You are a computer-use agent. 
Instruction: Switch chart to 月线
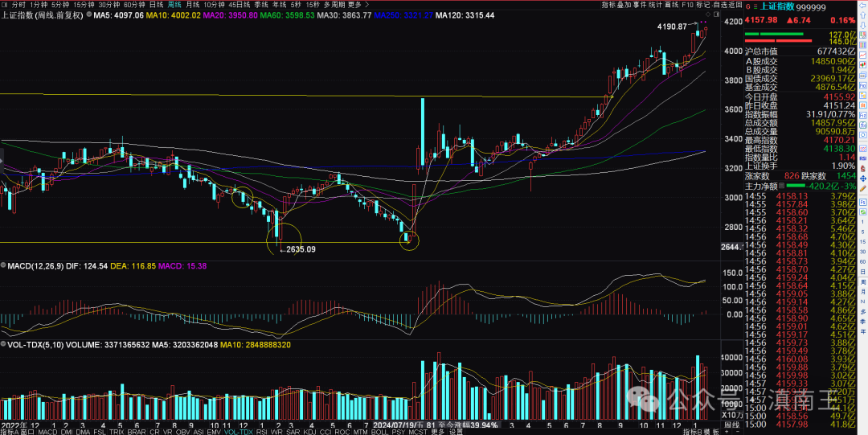click(193, 5)
